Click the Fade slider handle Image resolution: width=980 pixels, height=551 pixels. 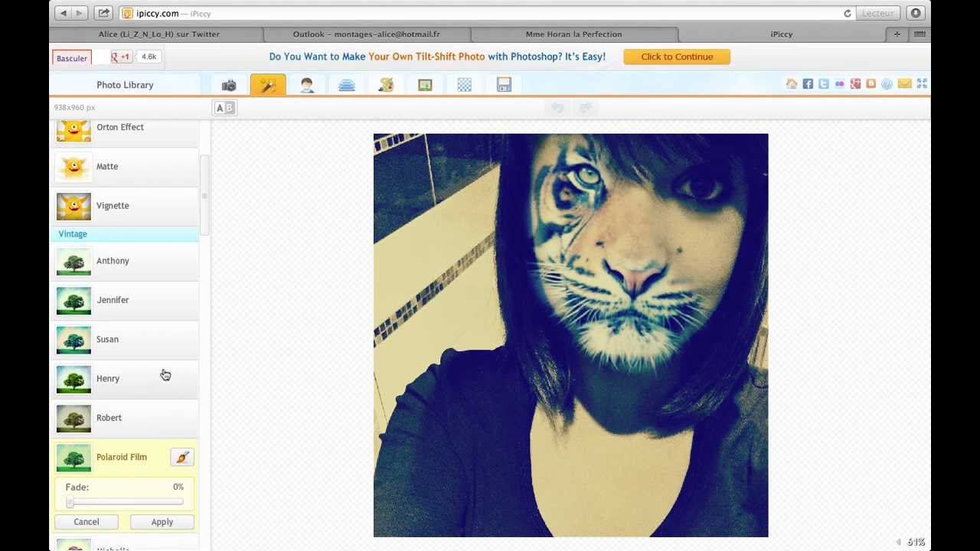[70, 502]
